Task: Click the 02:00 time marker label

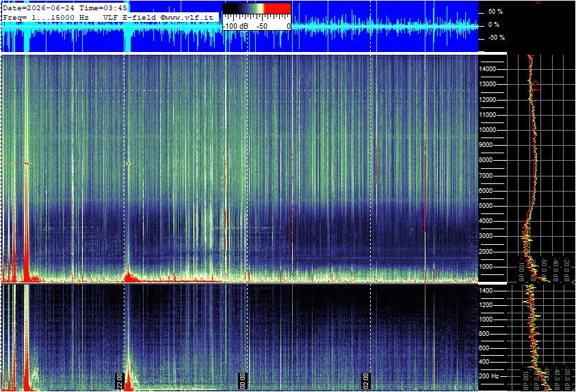Action: tap(365, 381)
